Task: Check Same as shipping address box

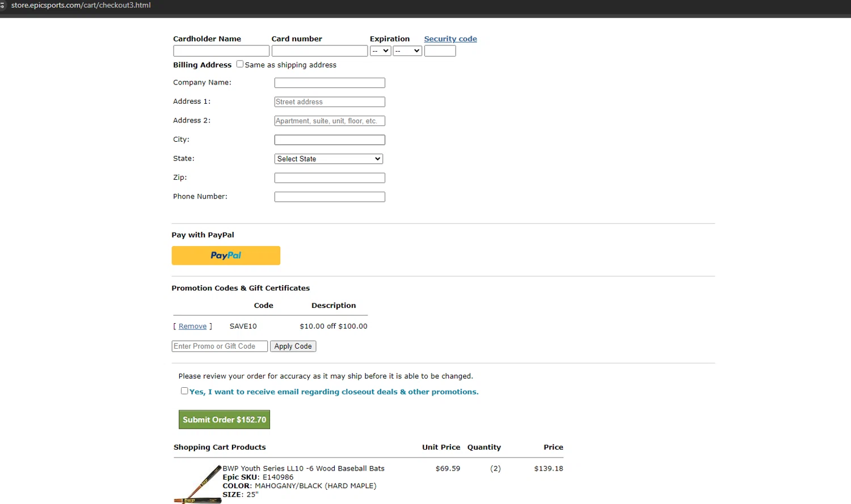Action: point(240,64)
